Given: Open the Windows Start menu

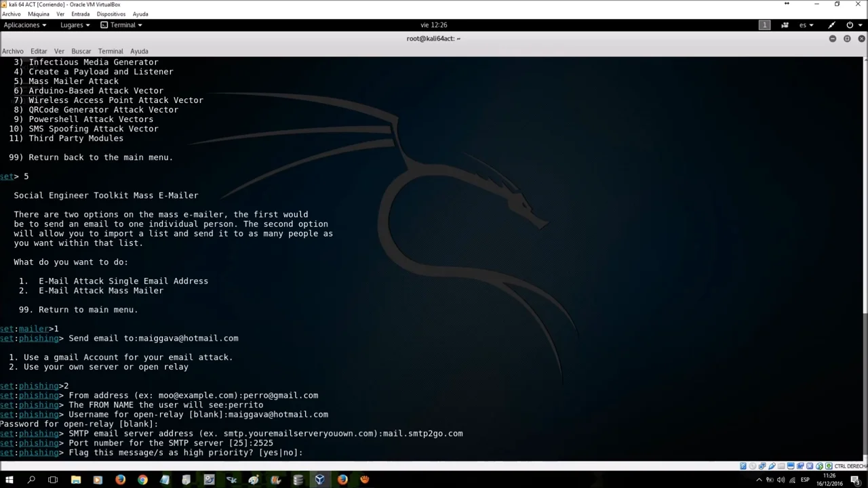Looking at the screenshot, I should click(9, 480).
